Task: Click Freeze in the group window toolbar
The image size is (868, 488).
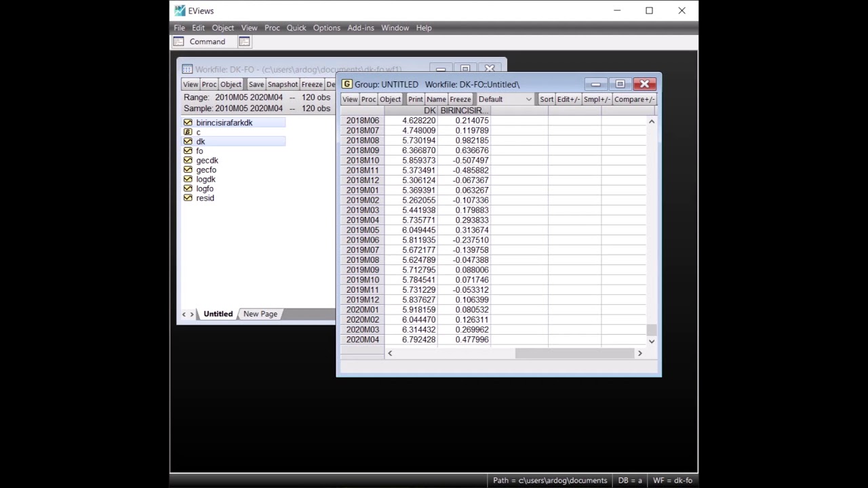Action: [460, 99]
